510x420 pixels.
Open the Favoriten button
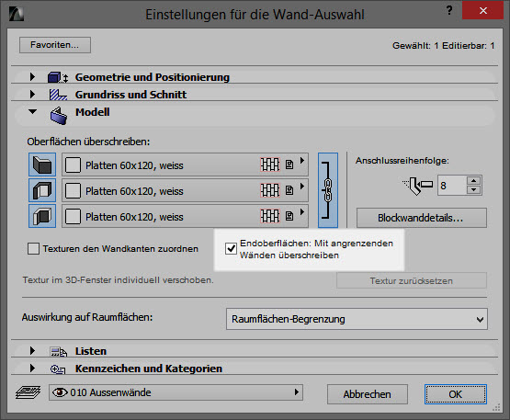[55, 45]
